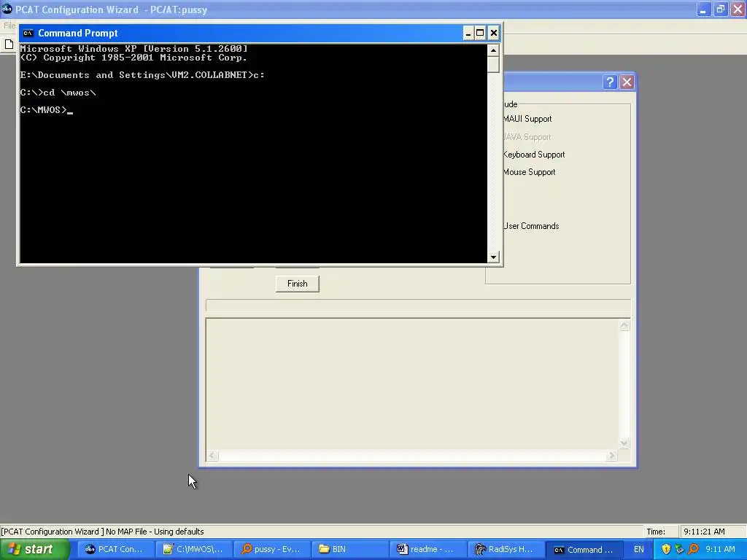Screen dimensions: 747x560
Task: Select Keyboard Support option in wizard
Action: 534,155
